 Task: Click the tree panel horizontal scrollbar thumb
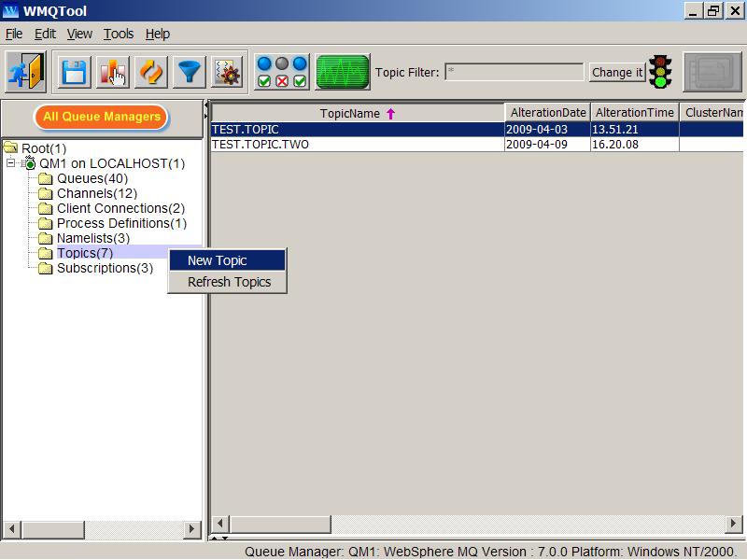point(53,529)
